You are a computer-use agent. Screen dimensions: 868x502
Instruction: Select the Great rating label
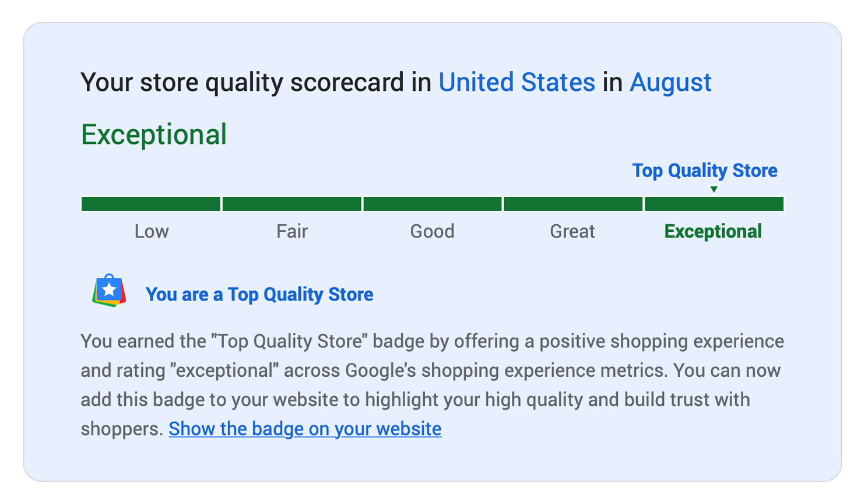point(572,232)
